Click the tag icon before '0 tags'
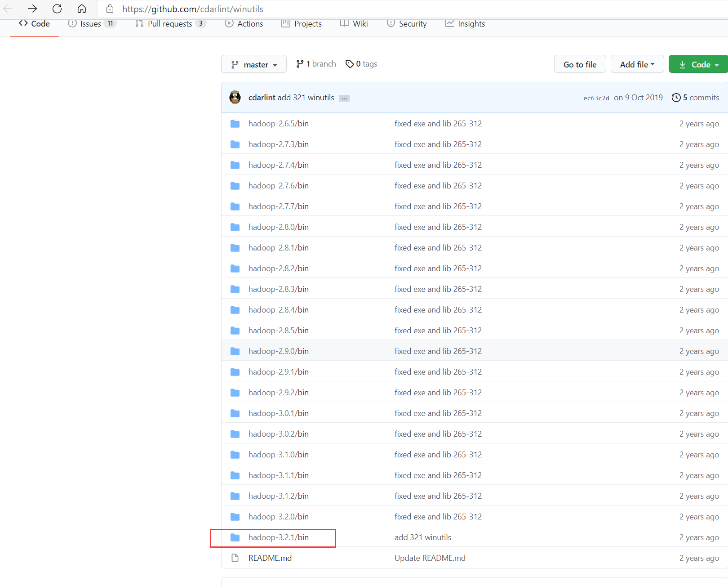 [350, 63]
